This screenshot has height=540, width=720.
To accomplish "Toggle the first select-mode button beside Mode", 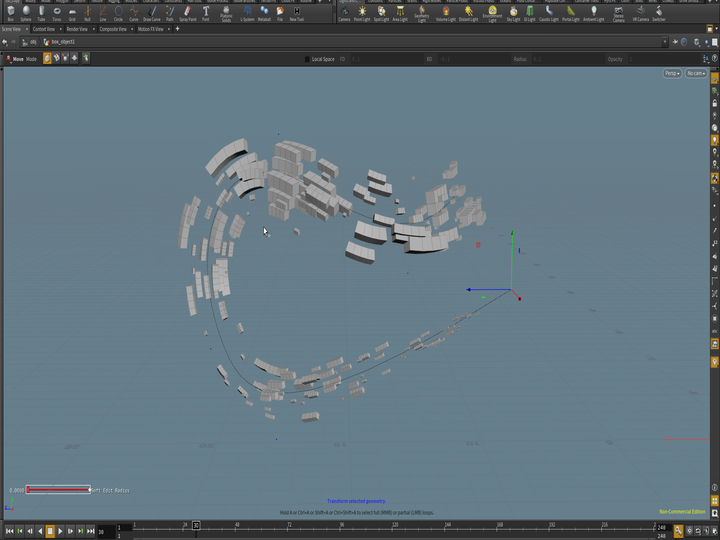I will [46, 59].
